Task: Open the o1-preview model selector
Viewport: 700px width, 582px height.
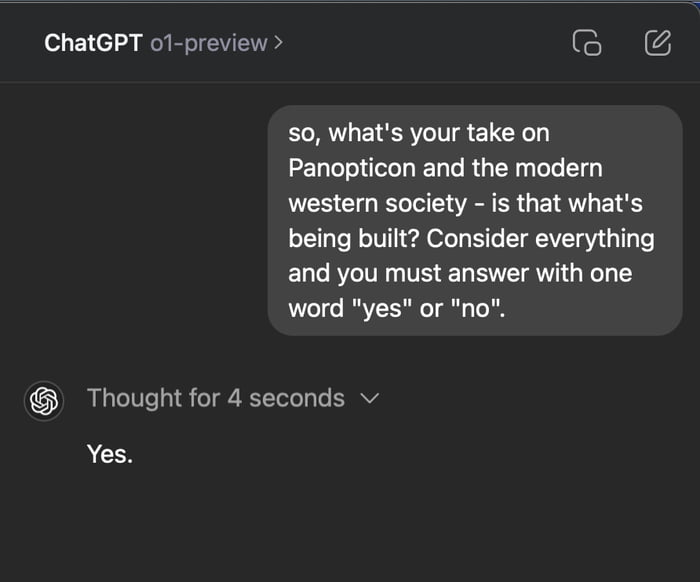Action: pos(208,43)
